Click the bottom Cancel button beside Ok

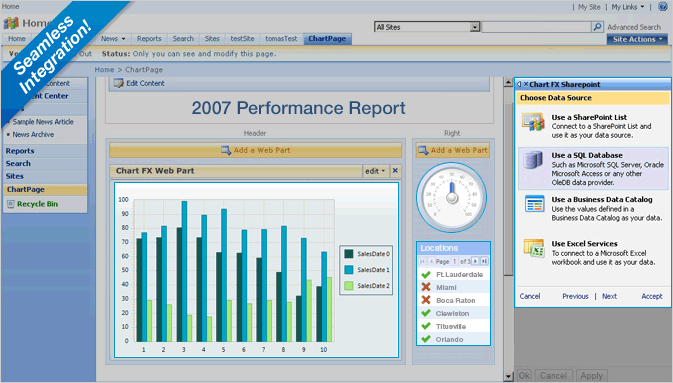click(553, 376)
